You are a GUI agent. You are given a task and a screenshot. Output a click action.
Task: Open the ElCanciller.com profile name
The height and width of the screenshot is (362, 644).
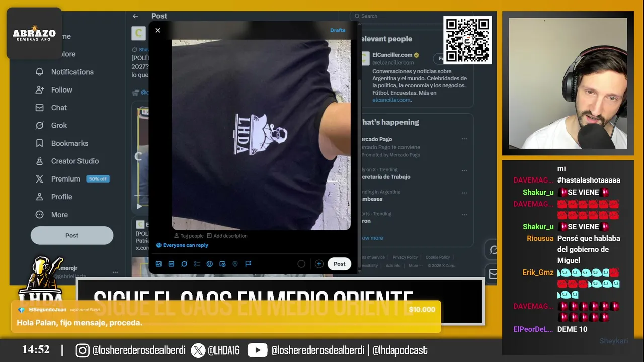[x=392, y=55]
